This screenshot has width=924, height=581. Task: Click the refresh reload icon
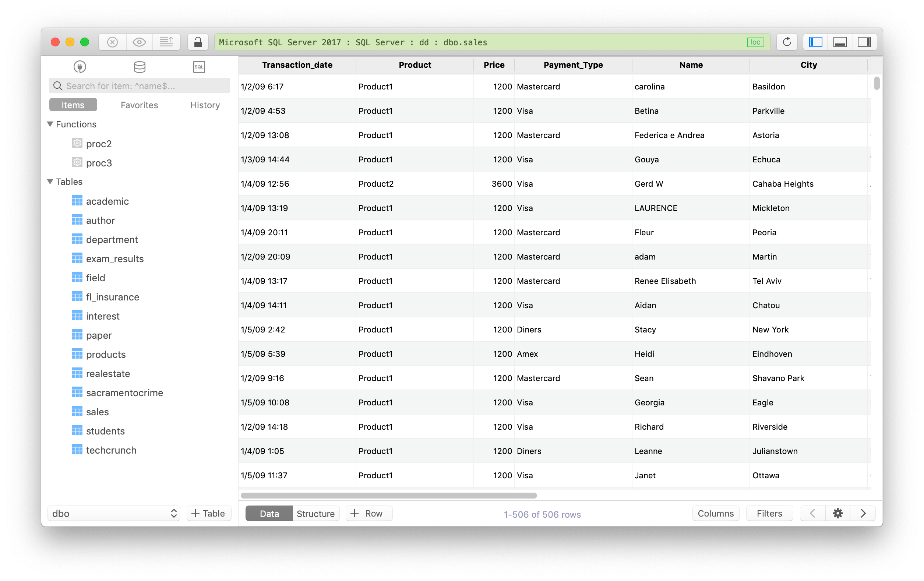pyautogui.click(x=787, y=42)
